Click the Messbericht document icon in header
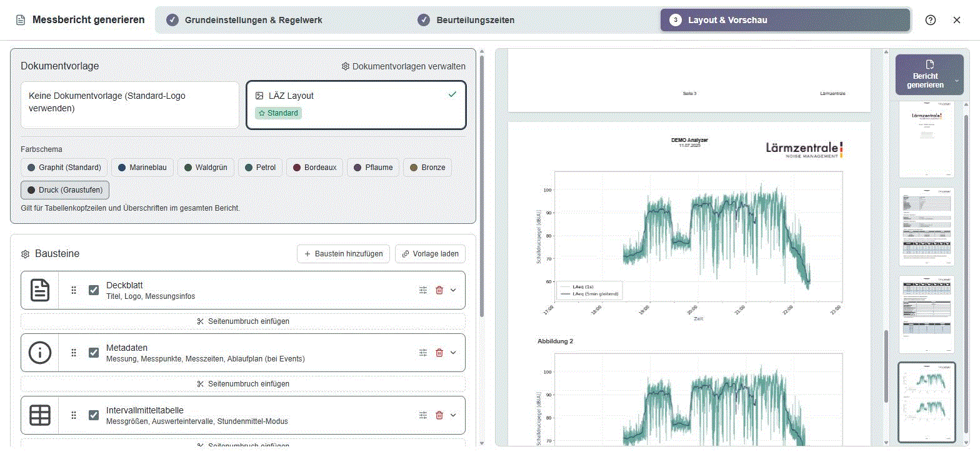Viewport: 980px width, 454px height. pyautogui.click(x=21, y=20)
